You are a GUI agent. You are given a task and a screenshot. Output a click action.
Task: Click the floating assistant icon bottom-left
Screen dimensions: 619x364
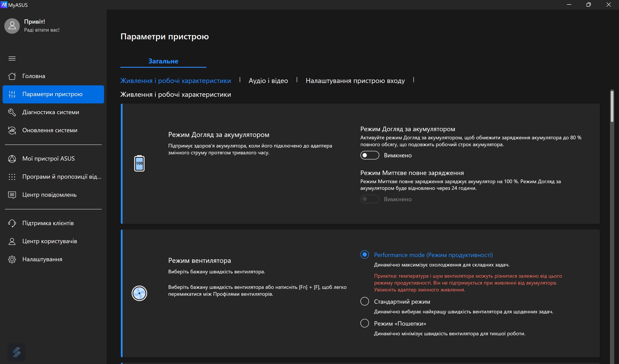click(17, 352)
